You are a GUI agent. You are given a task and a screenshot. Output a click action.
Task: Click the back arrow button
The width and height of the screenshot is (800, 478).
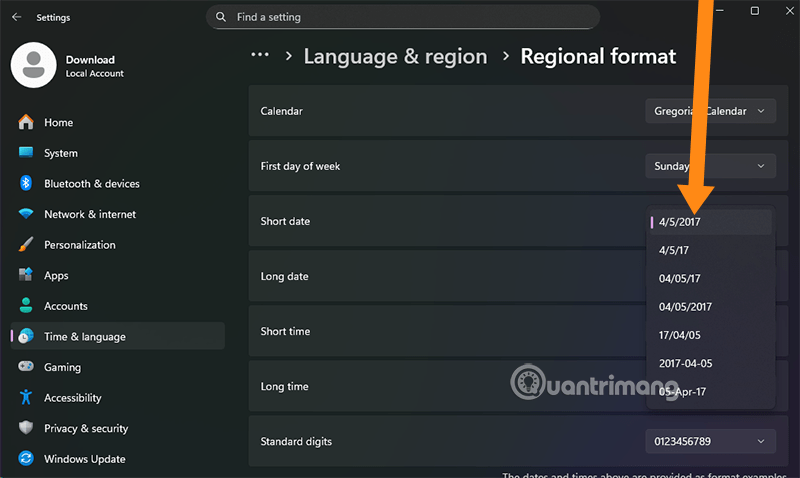[x=16, y=17]
